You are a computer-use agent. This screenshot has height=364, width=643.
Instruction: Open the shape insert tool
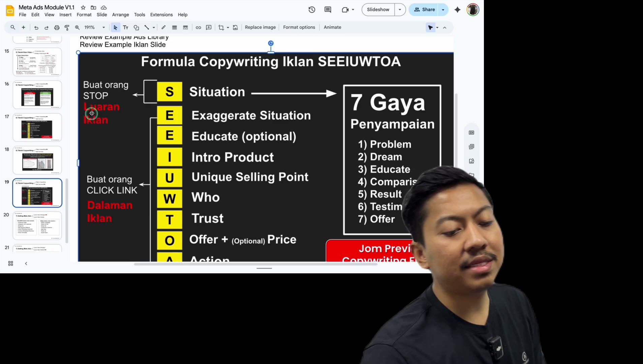(x=136, y=27)
